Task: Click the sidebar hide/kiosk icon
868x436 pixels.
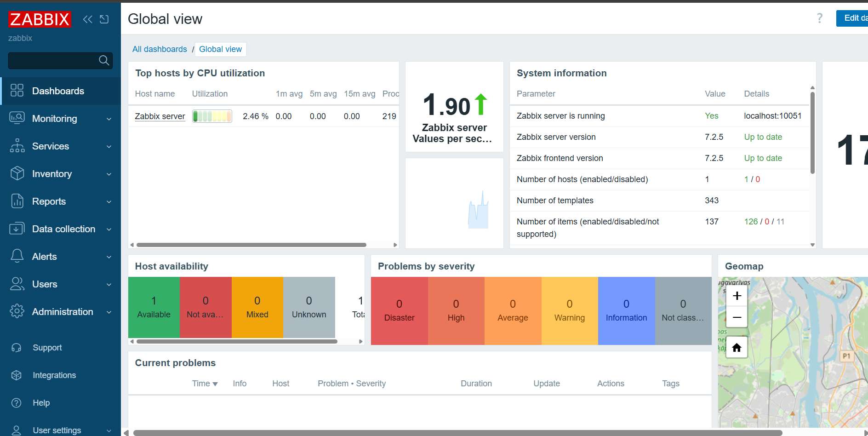Action: pyautogui.click(x=104, y=19)
